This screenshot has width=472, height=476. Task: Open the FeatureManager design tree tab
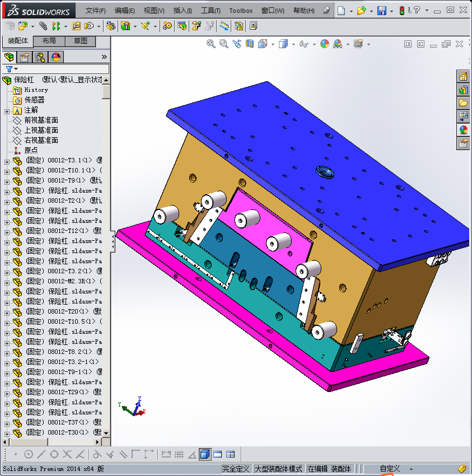point(9,57)
